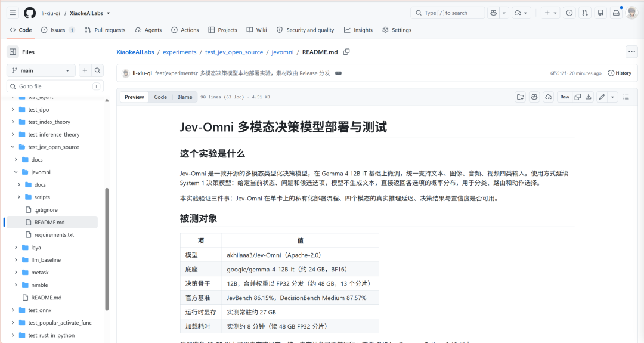Open the global navigation hamburger menu
Screen dimensions: 644x343
tap(13, 13)
